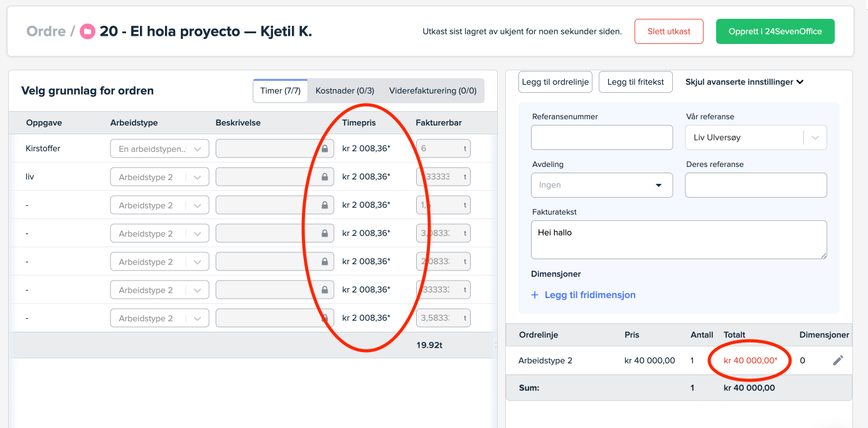Screen dimensions: 868x428
Task: Open Arbeidstype 2 dropdown in liv row
Action: (197, 178)
